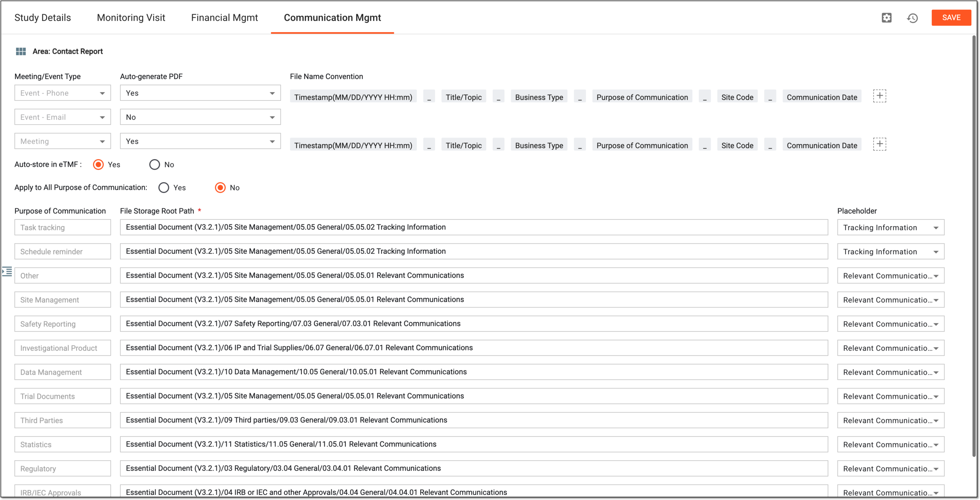Image resolution: width=980 pixels, height=500 pixels.
Task: Click the Statistics root path field
Action: tap(474, 444)
